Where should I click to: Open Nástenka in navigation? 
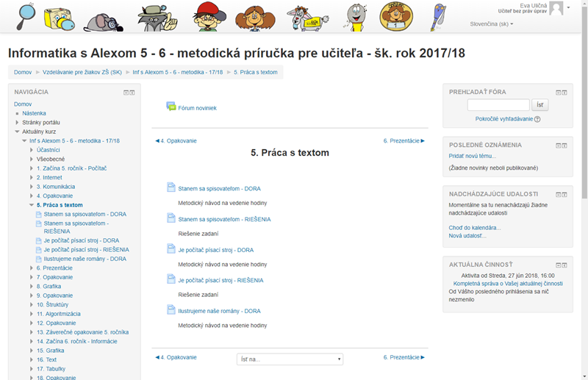coord(34,113)
